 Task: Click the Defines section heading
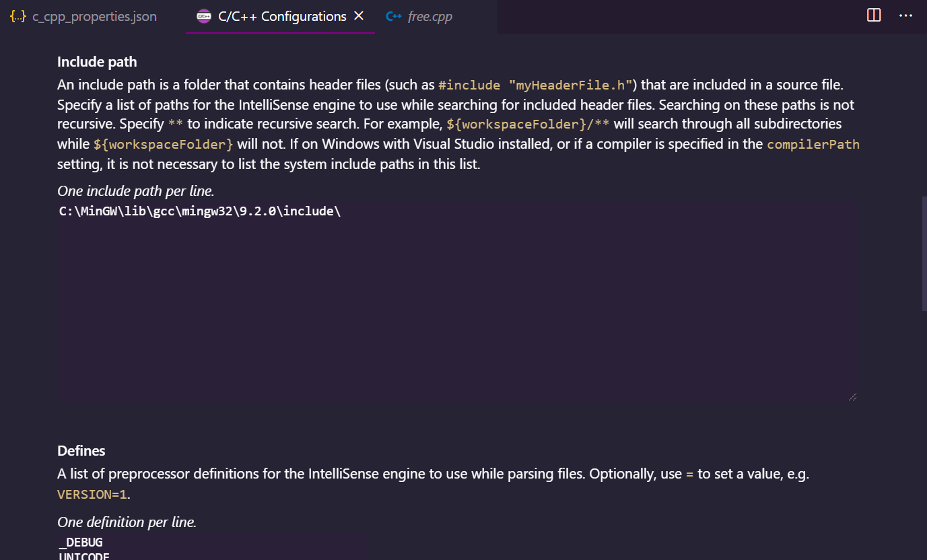pyautogui.click(x=81, y=450)
